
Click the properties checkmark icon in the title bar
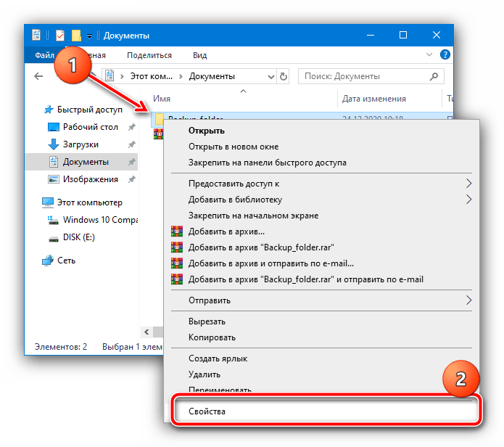[60, 36]
